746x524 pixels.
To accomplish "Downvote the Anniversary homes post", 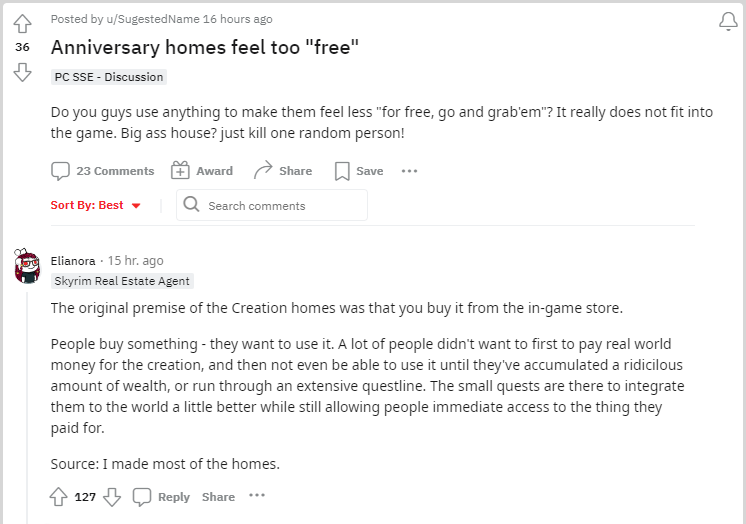I will pos(22,71).
